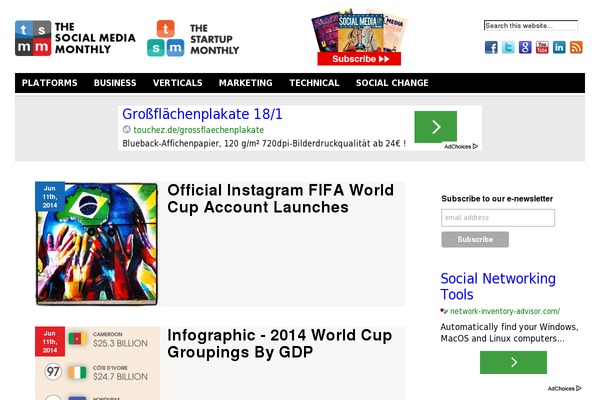The height and width of the screenshot is (400, 600).
Task: Open the Twitter social icon
Action: click(508, 47)
